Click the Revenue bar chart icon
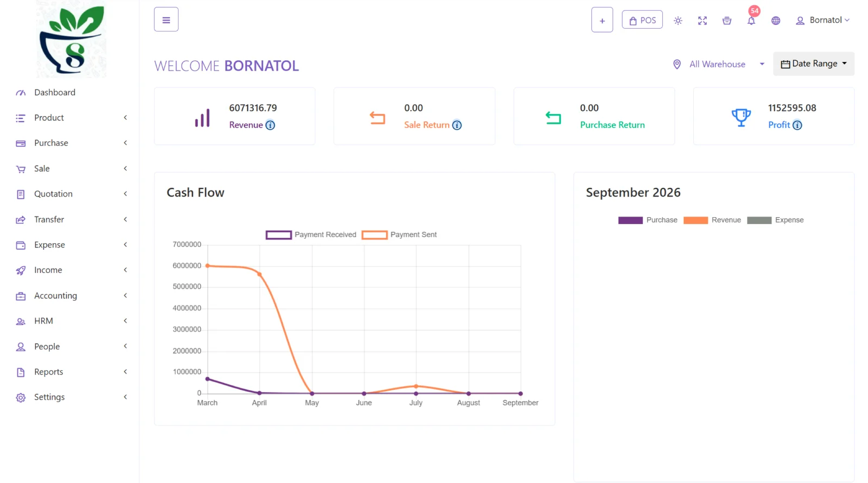 pos(202,118)
